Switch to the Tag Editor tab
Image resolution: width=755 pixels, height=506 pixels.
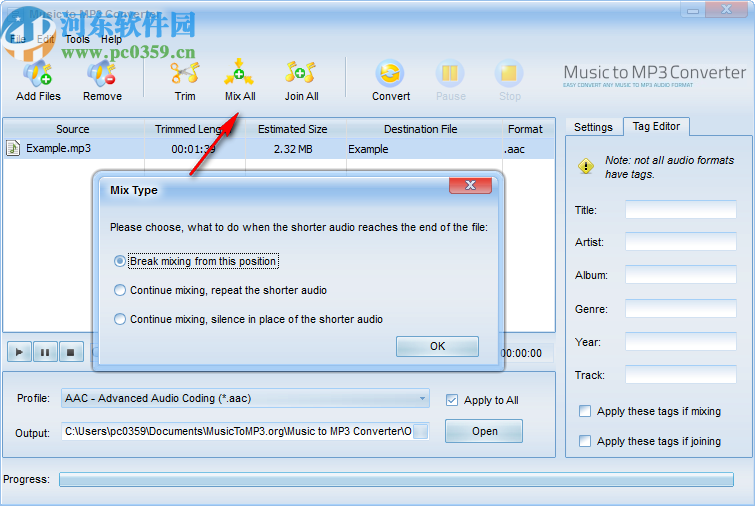point(656,126)
